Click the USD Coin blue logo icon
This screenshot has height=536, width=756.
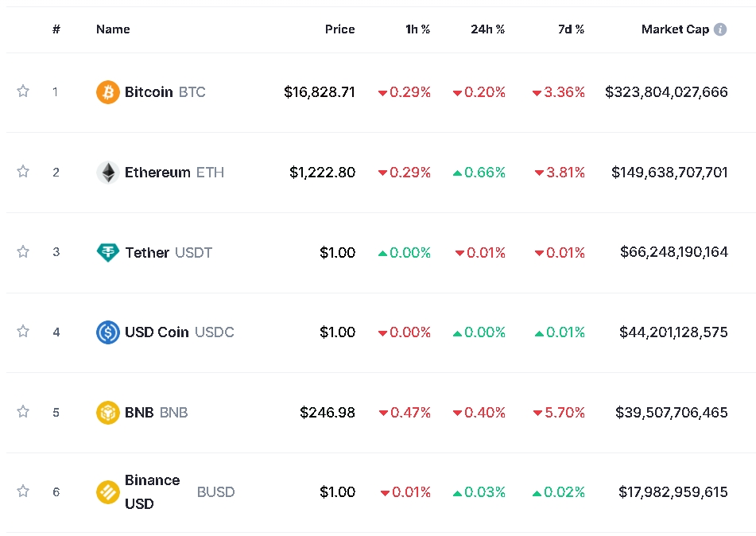108,332
